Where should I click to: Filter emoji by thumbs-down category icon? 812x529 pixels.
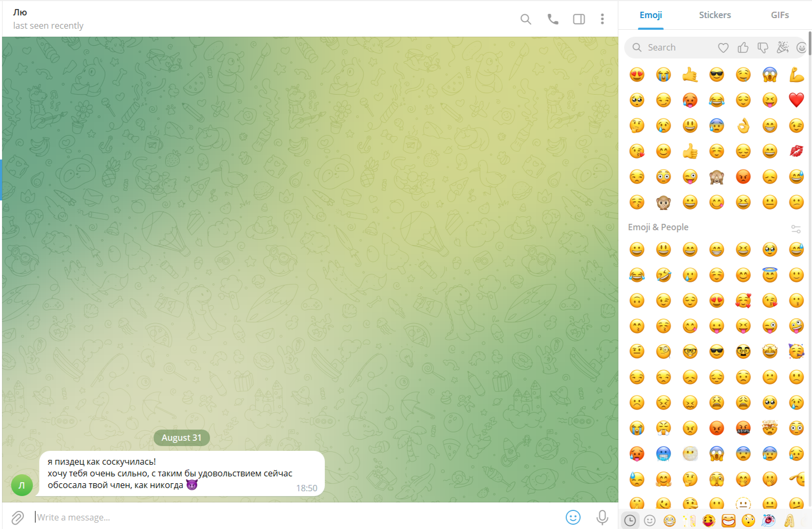pyautogui.click(x=763, y=48)
